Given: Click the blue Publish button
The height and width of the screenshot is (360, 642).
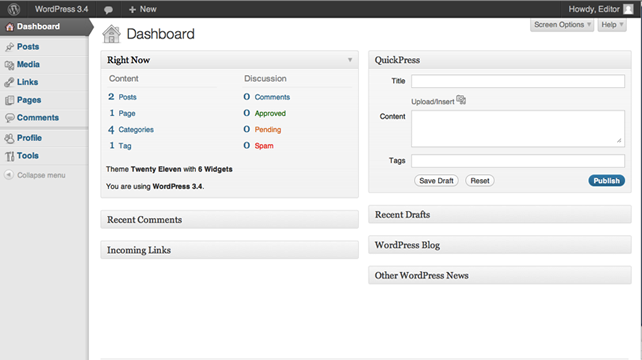Looking at the screenshot, I should coord(606,181).
